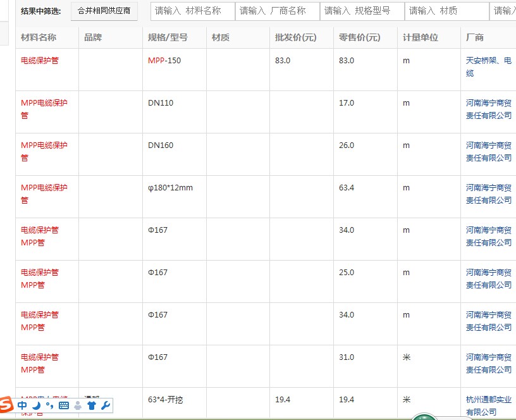Select retail price 25.0 cell
Image resolution: width=516 pixels, height=420 pixels.
347,273
